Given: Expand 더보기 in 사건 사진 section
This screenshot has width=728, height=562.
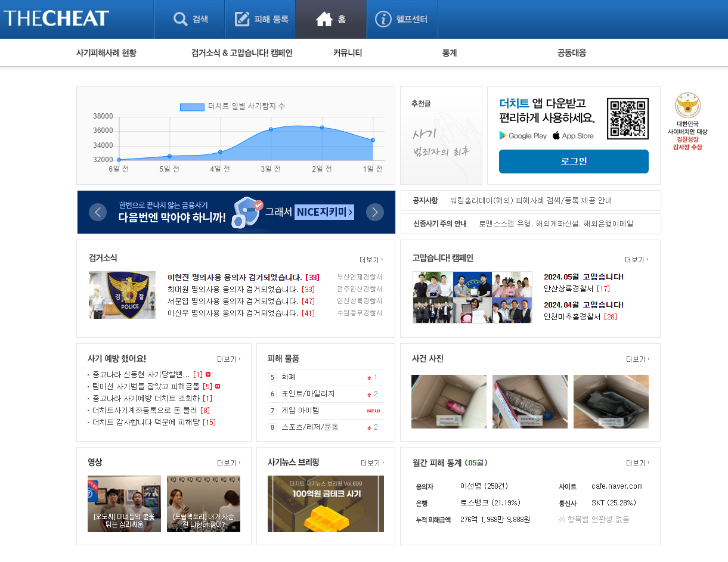Looking at the screenshot, I should coord(638,359).
